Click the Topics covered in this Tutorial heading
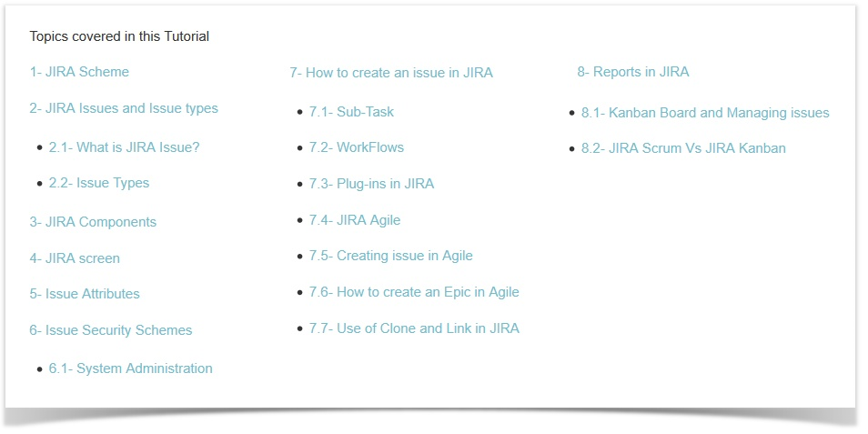This screenshot has height=434, width=868. (x=119, y=37)
